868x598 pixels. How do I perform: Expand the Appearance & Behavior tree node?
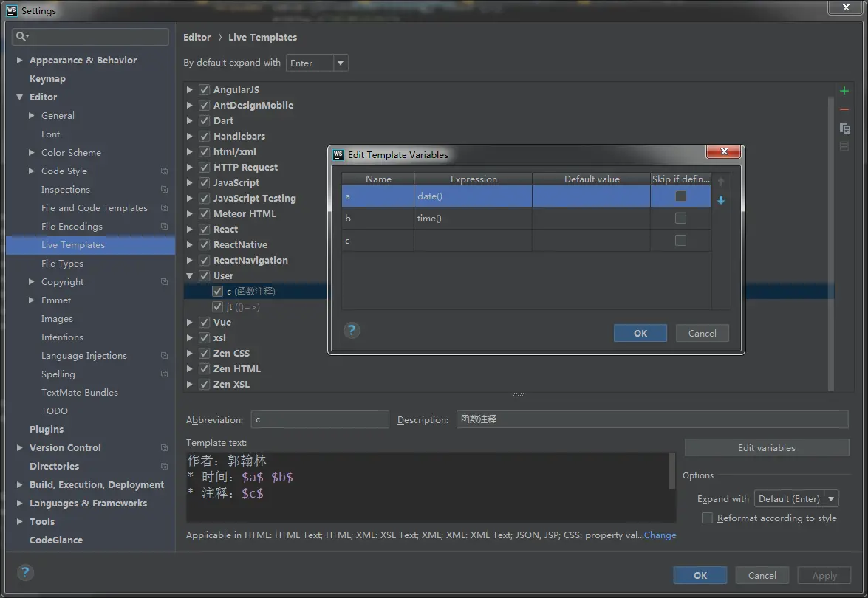pyautogui.click(x=19, y=60)
